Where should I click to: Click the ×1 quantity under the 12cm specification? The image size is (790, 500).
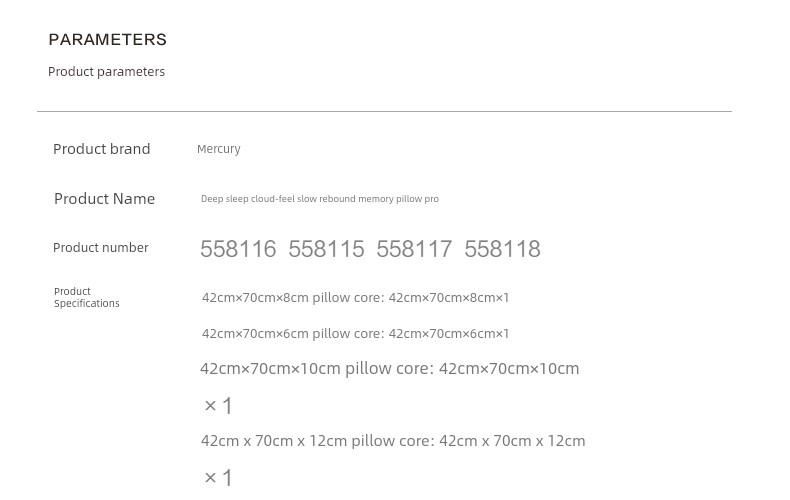click(x=218, y=478)
